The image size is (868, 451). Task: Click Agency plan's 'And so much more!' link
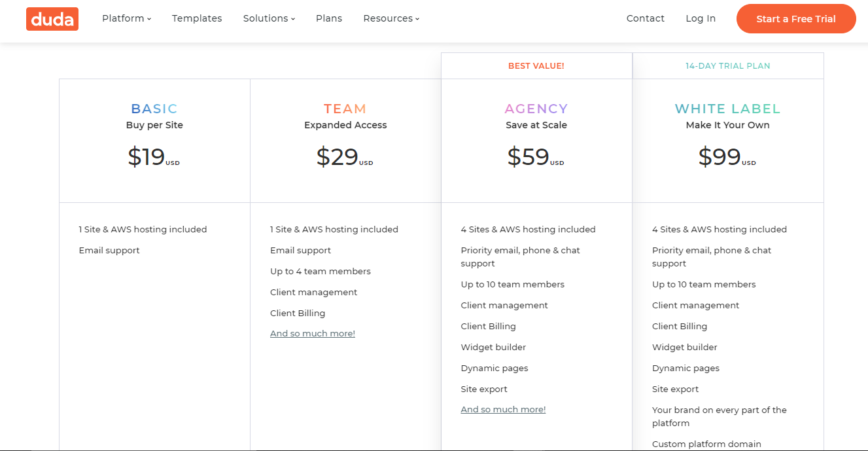pyautogui.click(x=503, y=410)
